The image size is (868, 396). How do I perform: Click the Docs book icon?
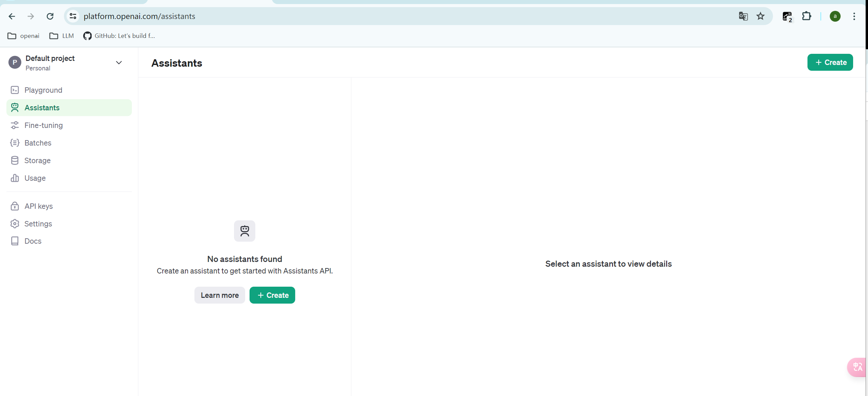click(x=15, y=241)
